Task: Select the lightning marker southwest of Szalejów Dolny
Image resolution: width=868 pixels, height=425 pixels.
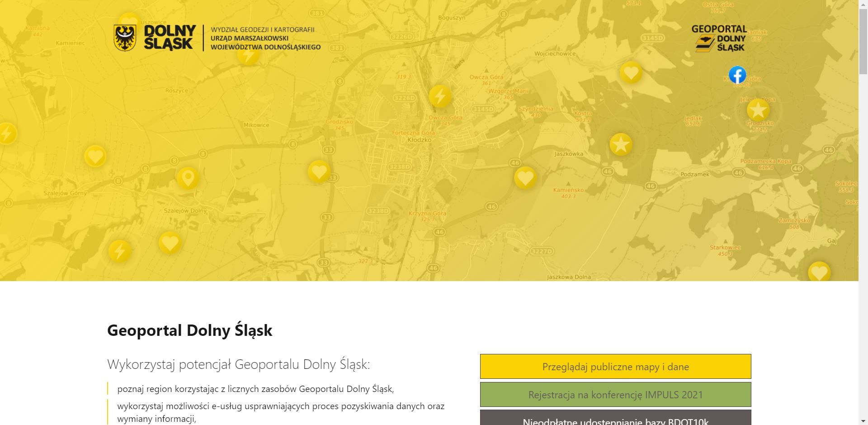Action: (x=120, y=251)
